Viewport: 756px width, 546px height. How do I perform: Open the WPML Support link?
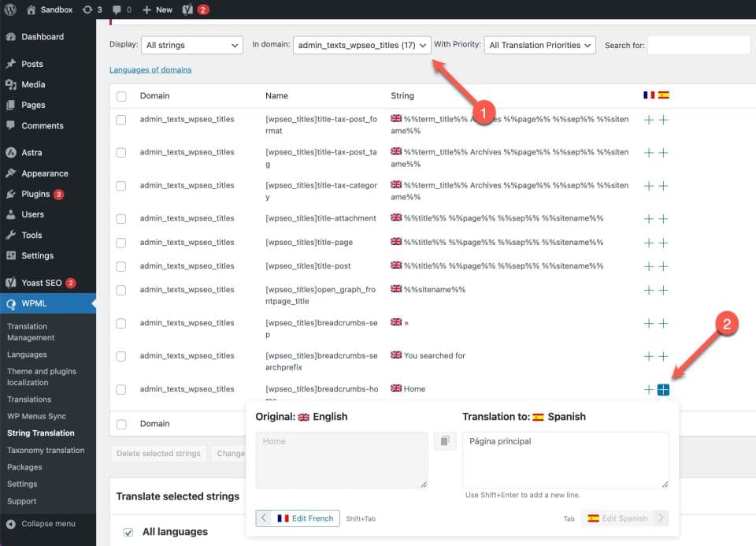22,501
